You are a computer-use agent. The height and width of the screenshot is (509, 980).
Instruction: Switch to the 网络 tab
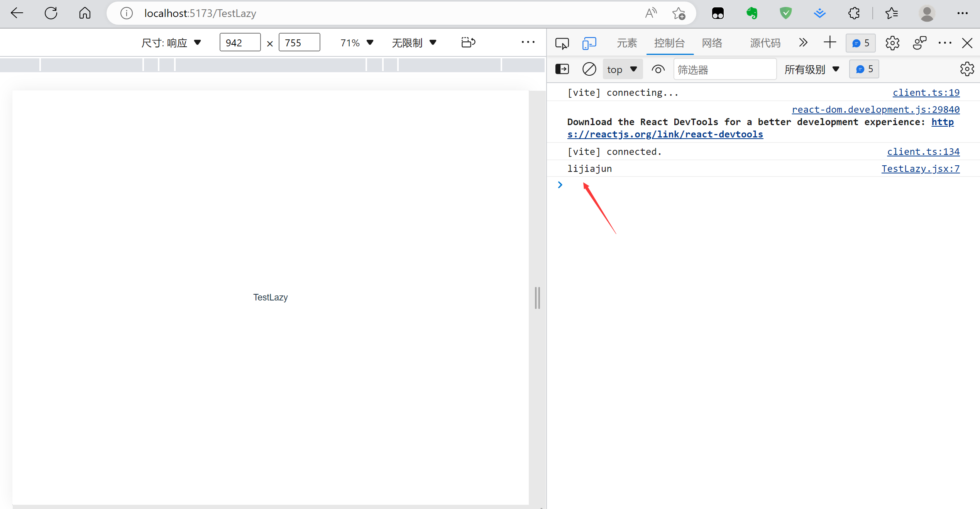point(712,43)
